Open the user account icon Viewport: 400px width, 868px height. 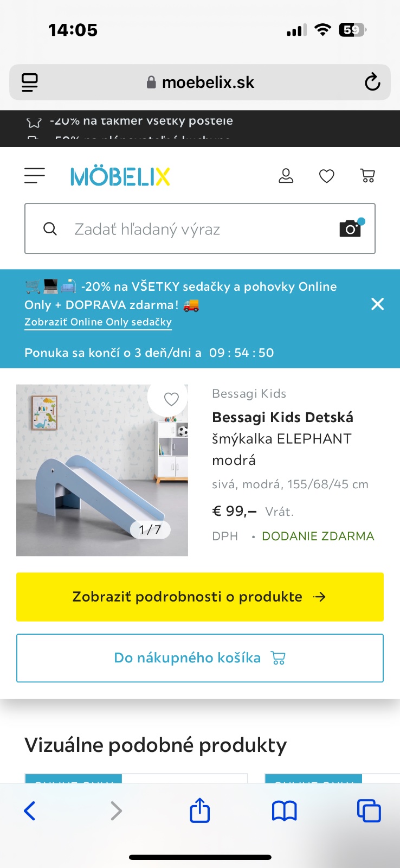pyautogui.click(x=286, y=176)
